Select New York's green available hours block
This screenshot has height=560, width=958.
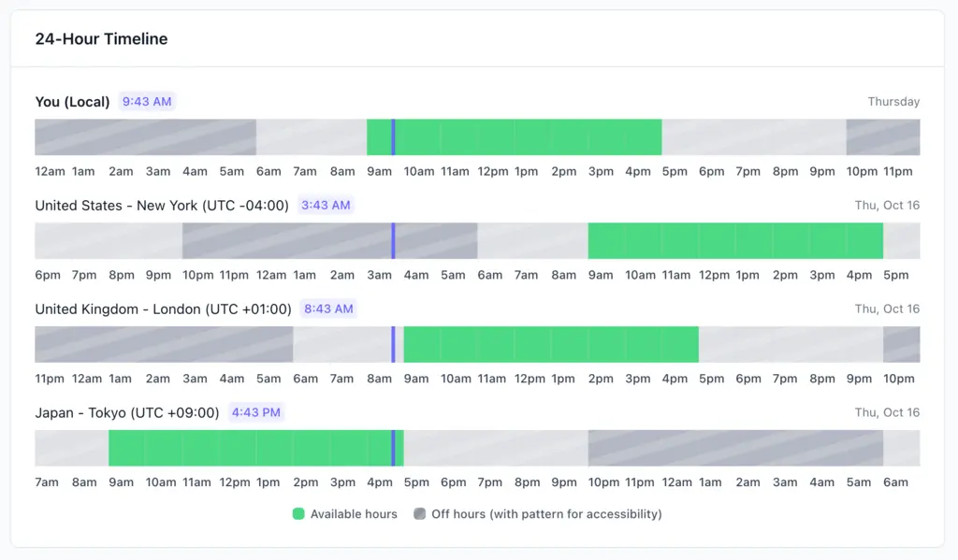(x=735, y=241)
